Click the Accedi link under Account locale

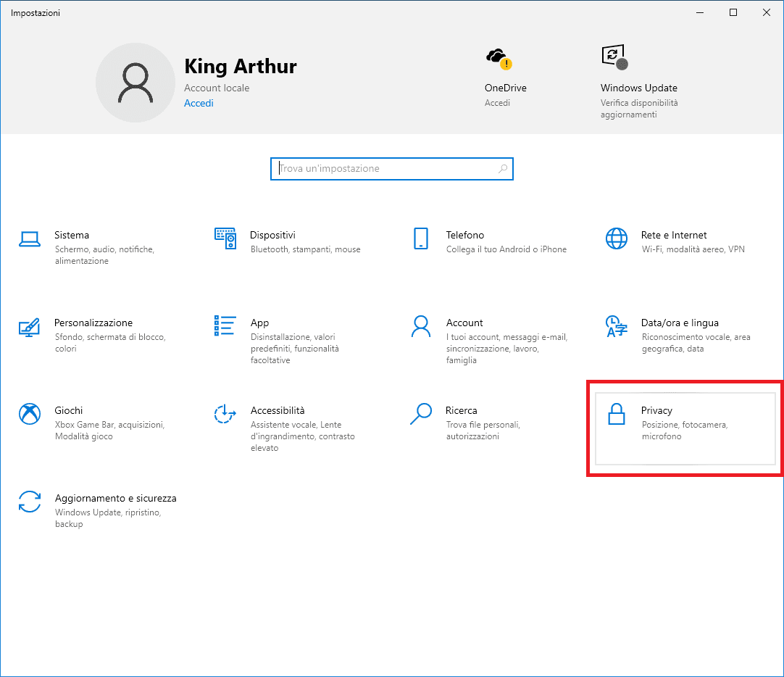tap(199, 103)
